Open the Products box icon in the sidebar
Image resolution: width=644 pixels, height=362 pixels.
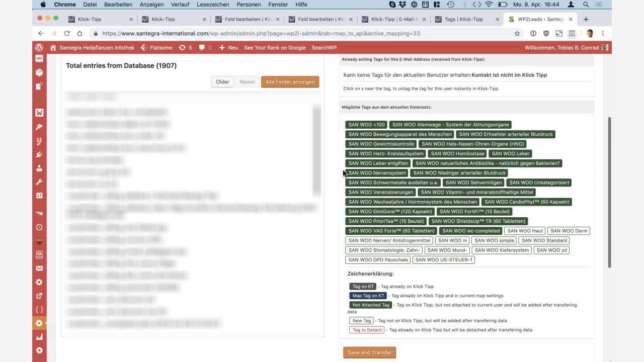click(39, 72)
